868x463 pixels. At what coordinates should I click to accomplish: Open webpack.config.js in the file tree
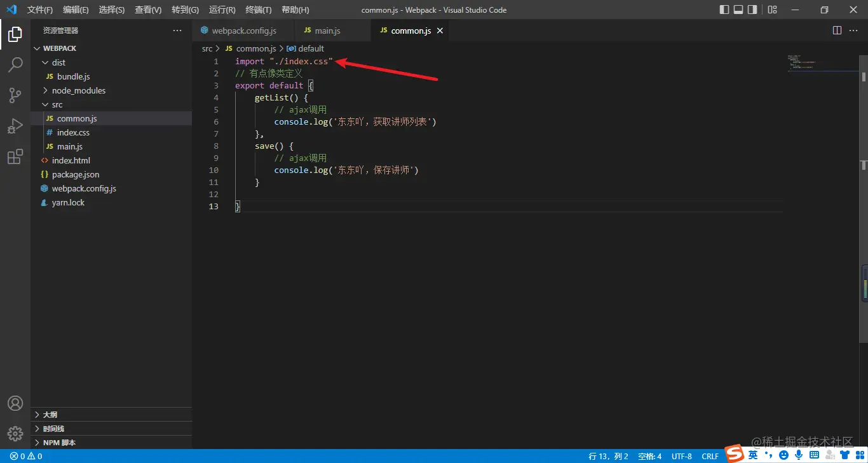111,188
